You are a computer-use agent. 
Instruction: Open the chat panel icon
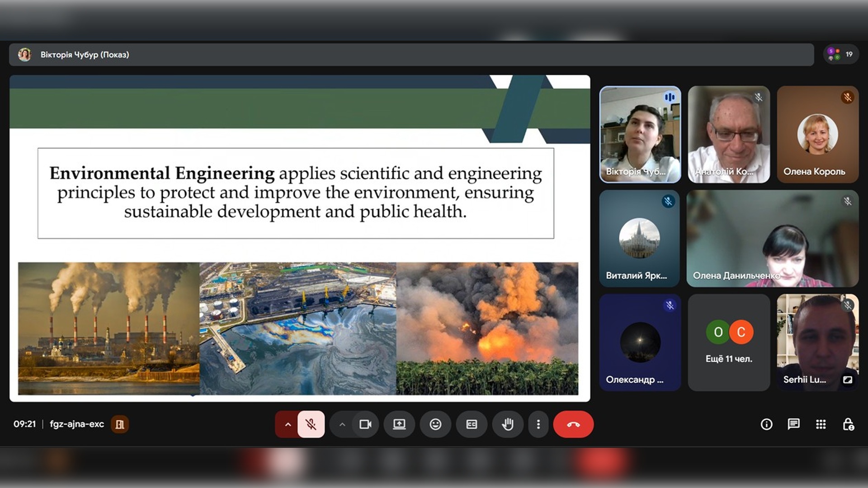click(x=793, y=424)
